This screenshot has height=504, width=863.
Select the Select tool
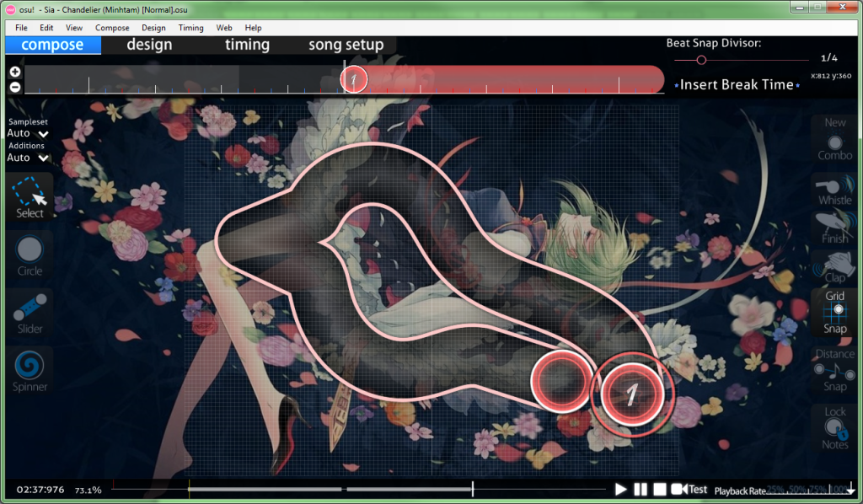(29, 198)
